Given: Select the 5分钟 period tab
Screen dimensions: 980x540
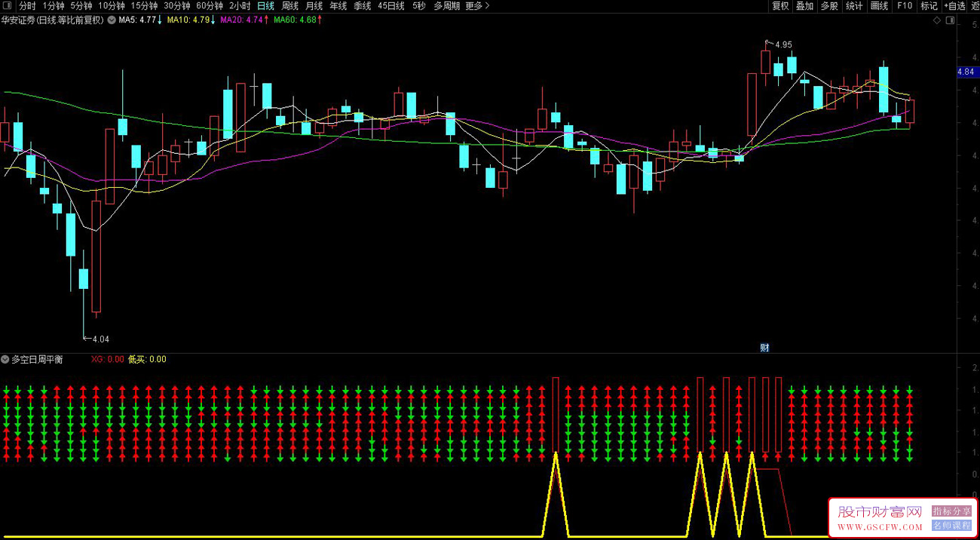Looking at the screenshot, I should [81, 6].
